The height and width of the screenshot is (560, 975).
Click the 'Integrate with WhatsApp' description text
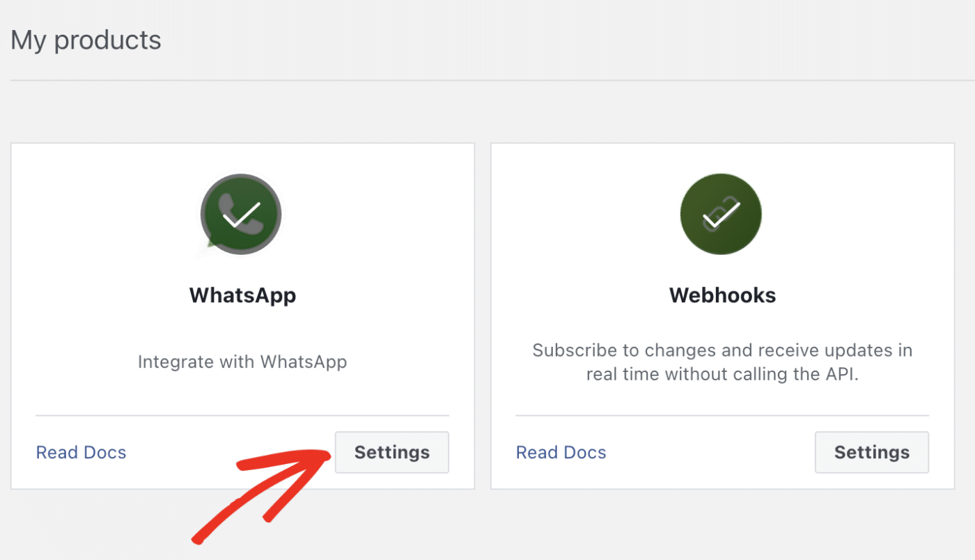point(242,361)
